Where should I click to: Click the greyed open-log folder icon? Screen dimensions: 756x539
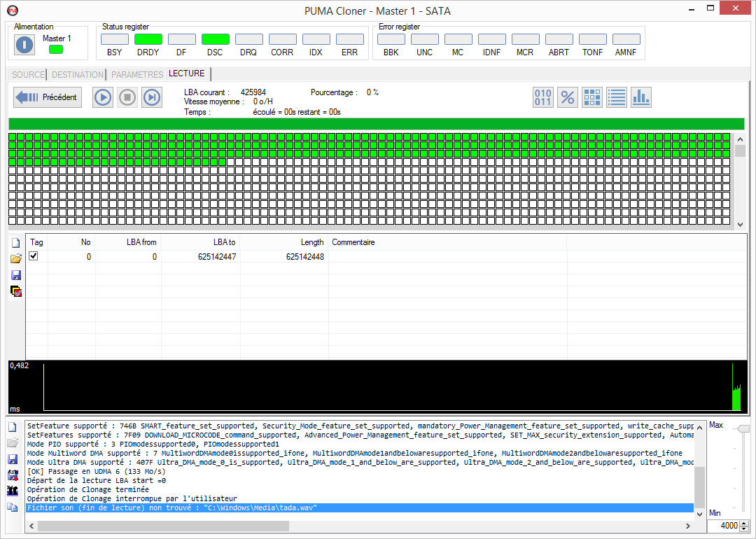point(13,442)
